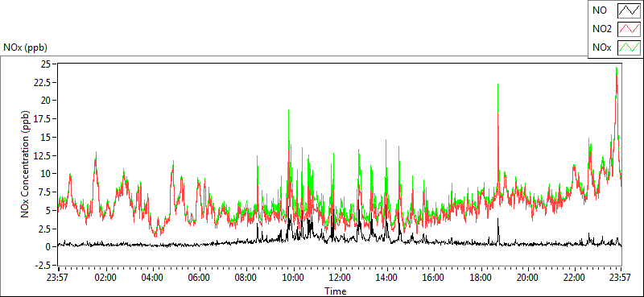Click the 12.5 y-axis tick label

click(x=43, y=155)
